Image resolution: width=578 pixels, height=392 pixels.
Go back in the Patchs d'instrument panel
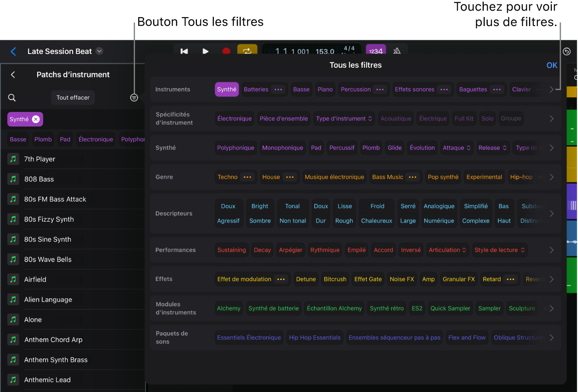point(13,75)
